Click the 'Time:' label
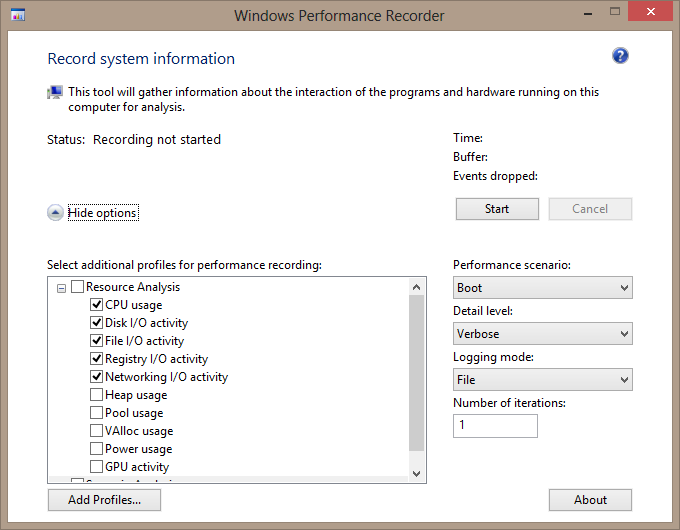The width and height of the screenshot is (680, 530). click(468, 138)
